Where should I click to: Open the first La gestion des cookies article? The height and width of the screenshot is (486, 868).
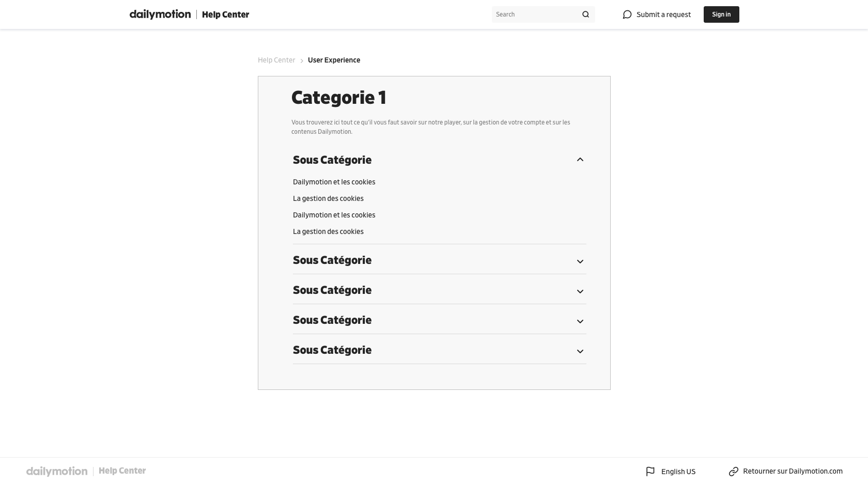point(328,198)
